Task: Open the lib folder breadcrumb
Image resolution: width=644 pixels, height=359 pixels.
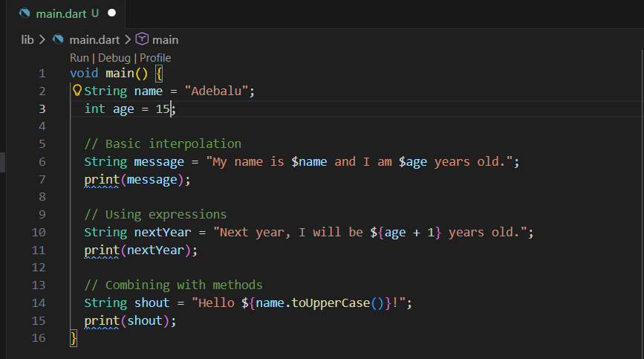Action: (x=27, y=39)
